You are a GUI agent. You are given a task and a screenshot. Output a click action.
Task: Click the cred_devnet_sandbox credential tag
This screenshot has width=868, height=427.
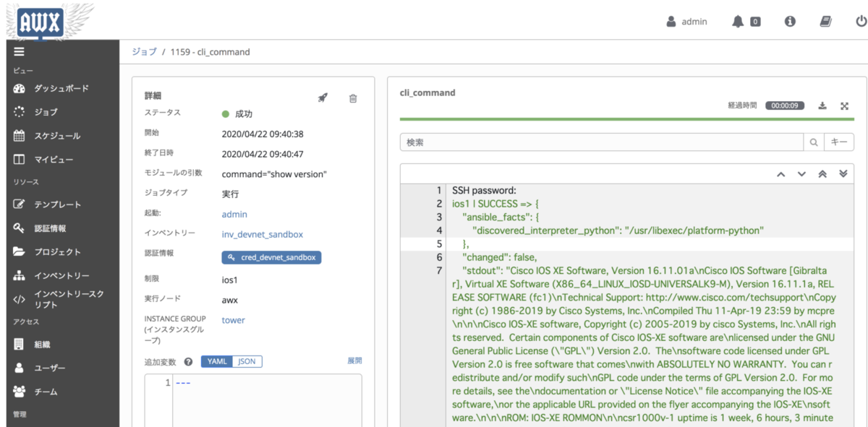[x=272, y=257]
